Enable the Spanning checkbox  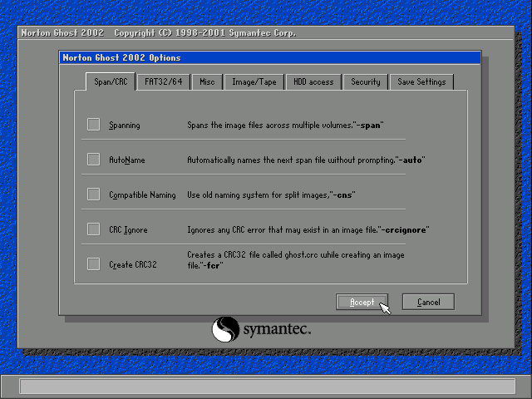(x=93, y=125)
